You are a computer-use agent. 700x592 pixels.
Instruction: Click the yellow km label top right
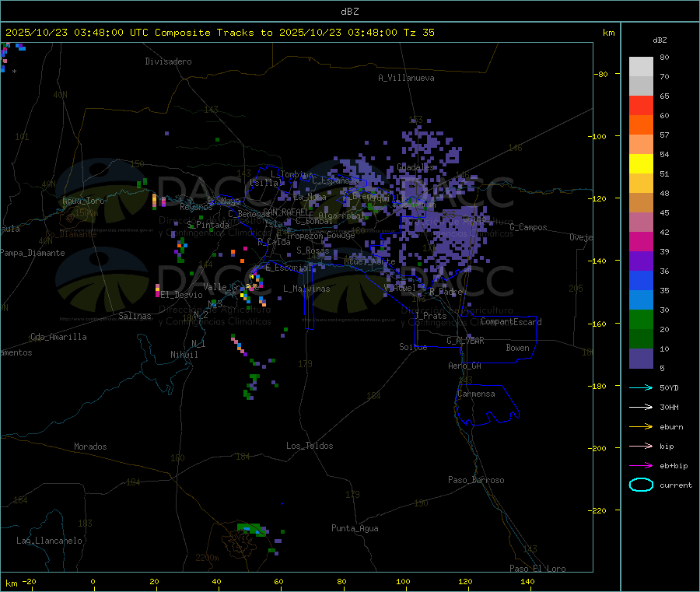coord(608,33)
